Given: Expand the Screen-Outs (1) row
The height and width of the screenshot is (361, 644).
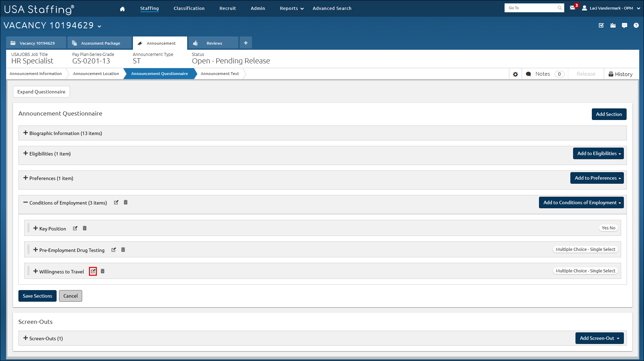Looking at the screenshot, I should click(26, 338).
